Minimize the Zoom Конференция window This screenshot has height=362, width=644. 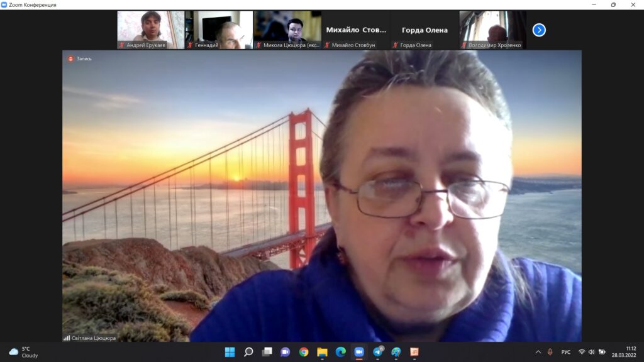(x=594, y=4)
